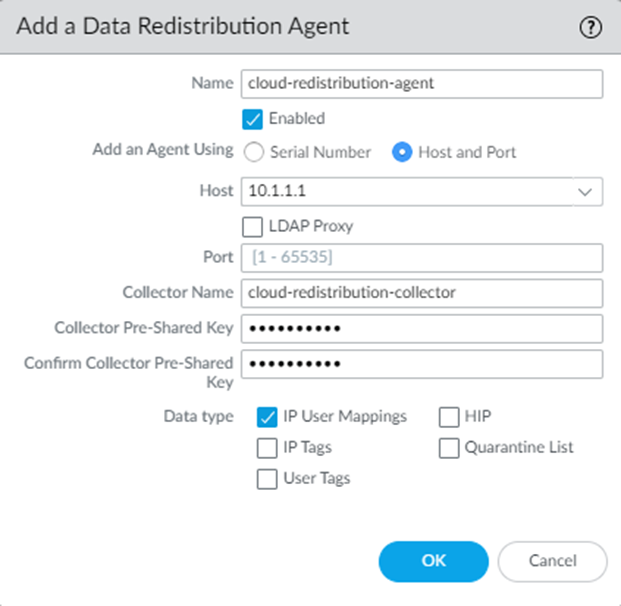Cancel the Data Redistribution Agent dialog

tap(552, 561)
